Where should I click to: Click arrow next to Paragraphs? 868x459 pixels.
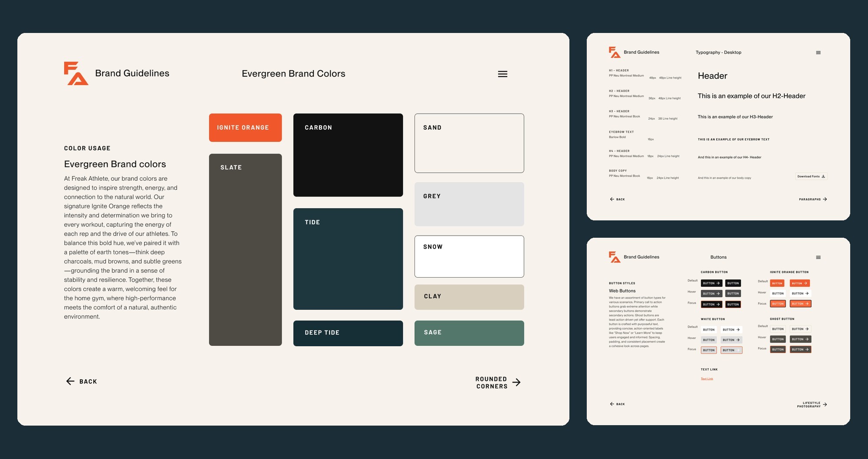[825, 199]
